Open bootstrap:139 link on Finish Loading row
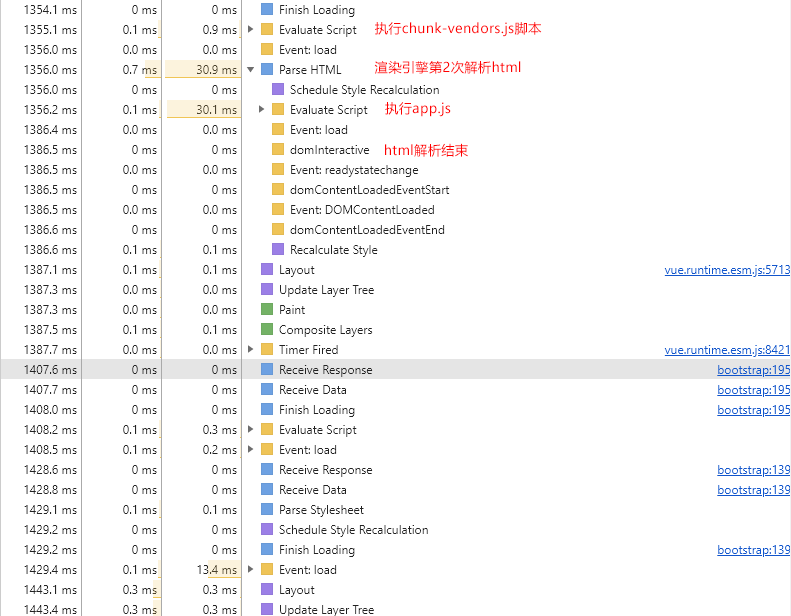This screenshot has height=616, width=791. click(753, 550)
